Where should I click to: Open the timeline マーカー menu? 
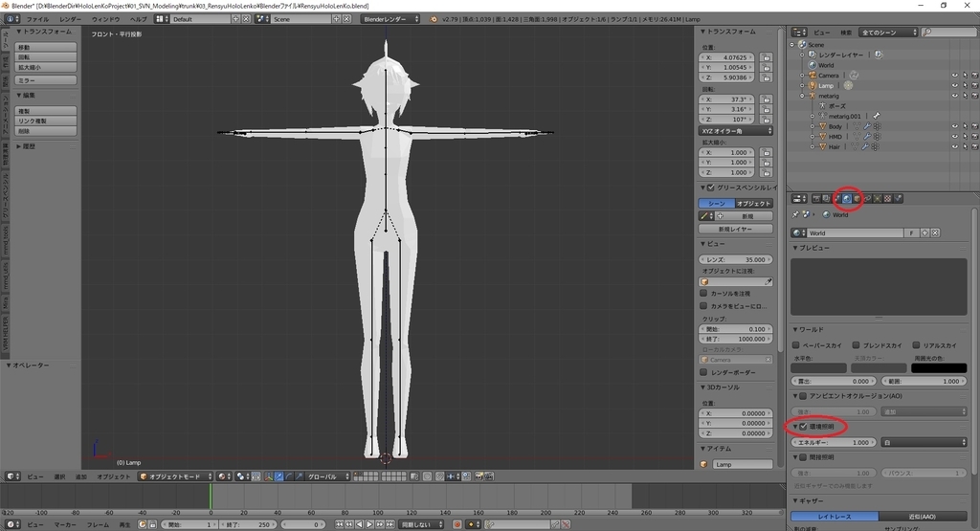65,524
